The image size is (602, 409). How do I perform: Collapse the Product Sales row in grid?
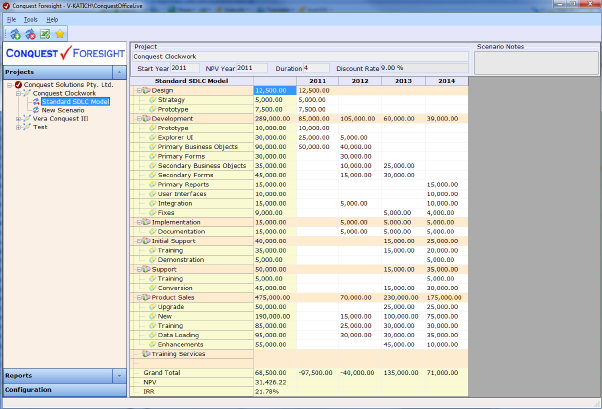point(139,298)
